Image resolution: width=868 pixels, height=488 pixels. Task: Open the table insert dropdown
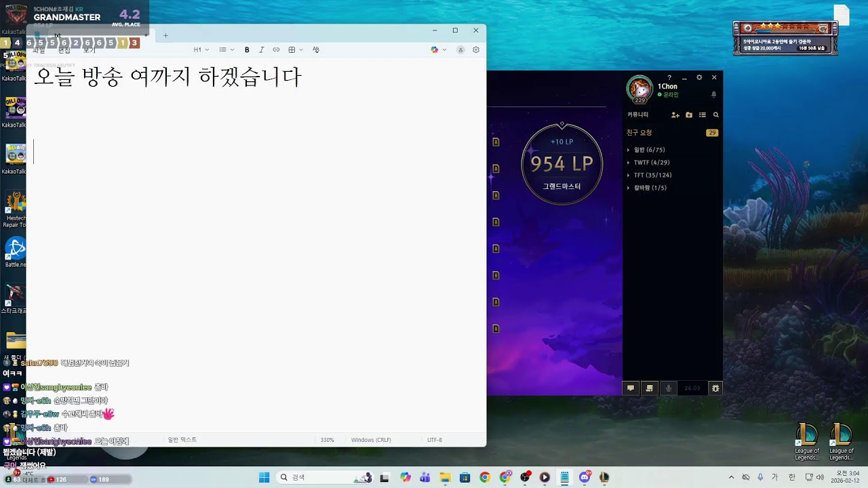[294, 49]
